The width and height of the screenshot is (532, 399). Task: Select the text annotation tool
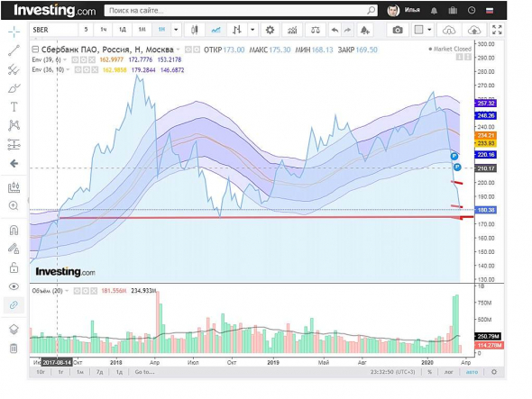(x=14, y=107)
